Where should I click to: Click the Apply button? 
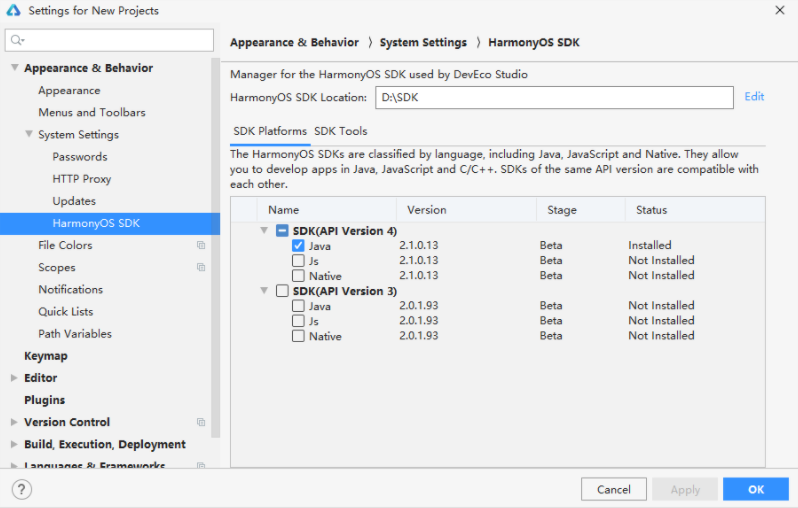pos(685,489)
